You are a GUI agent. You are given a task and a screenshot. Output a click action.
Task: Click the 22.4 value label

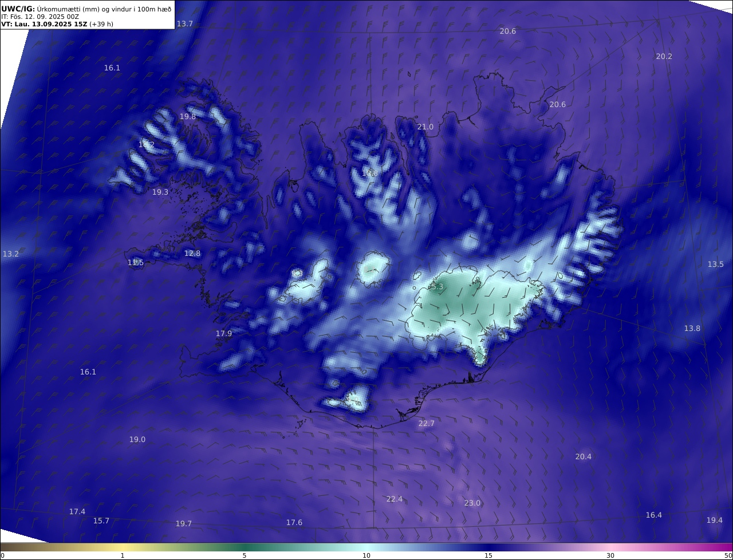tap(394, 499)
